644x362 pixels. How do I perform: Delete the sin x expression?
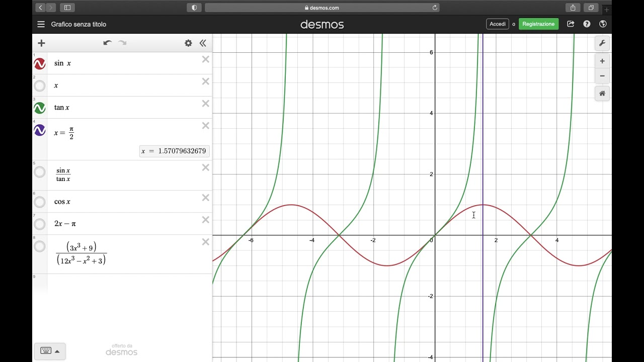[x=206, y=59]
